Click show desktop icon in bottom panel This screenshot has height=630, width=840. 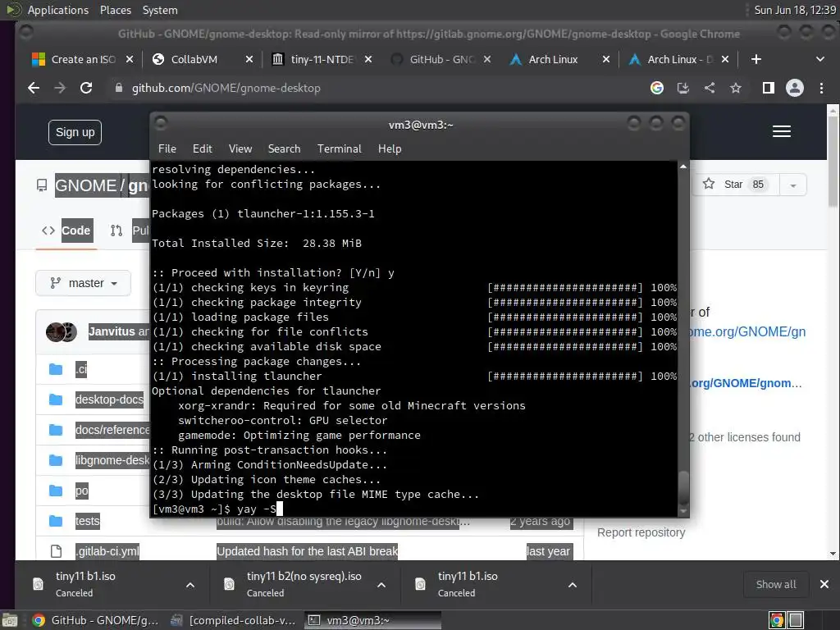click(10, 620)
